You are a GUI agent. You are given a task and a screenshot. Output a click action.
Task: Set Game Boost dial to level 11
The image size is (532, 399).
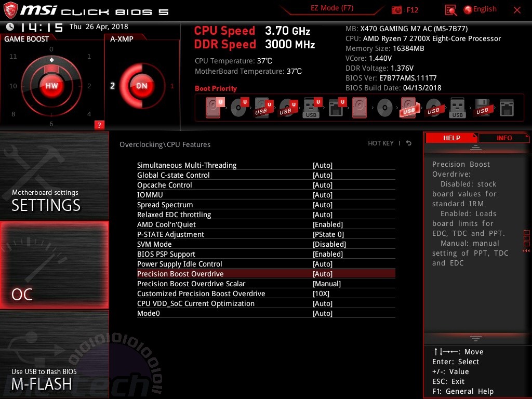pos(13,56)
